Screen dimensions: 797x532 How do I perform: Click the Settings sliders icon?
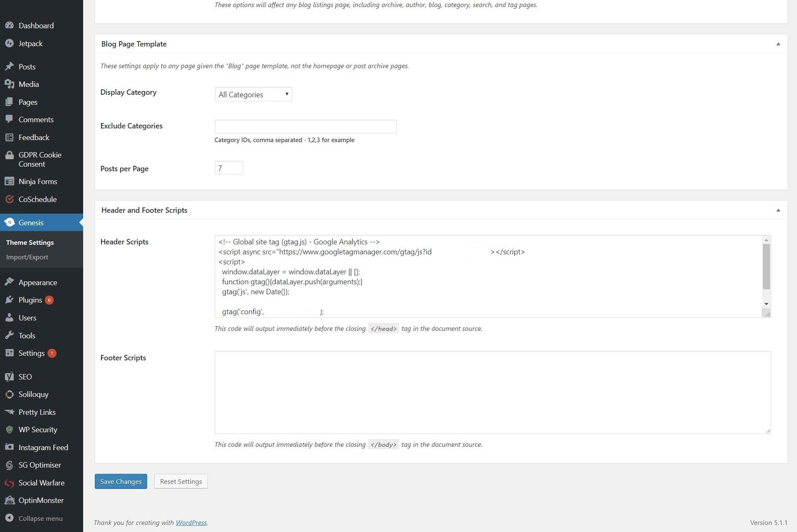pos(9,353)
